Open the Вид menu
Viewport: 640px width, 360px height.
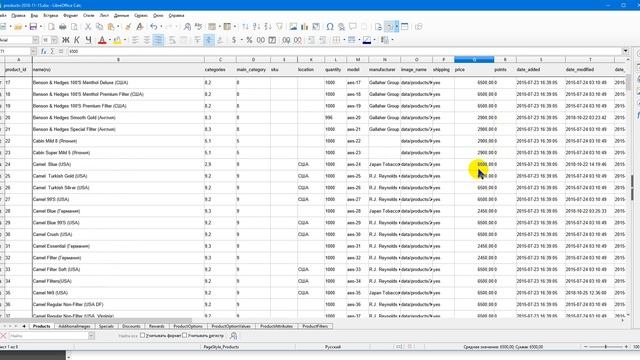point(34,16)
